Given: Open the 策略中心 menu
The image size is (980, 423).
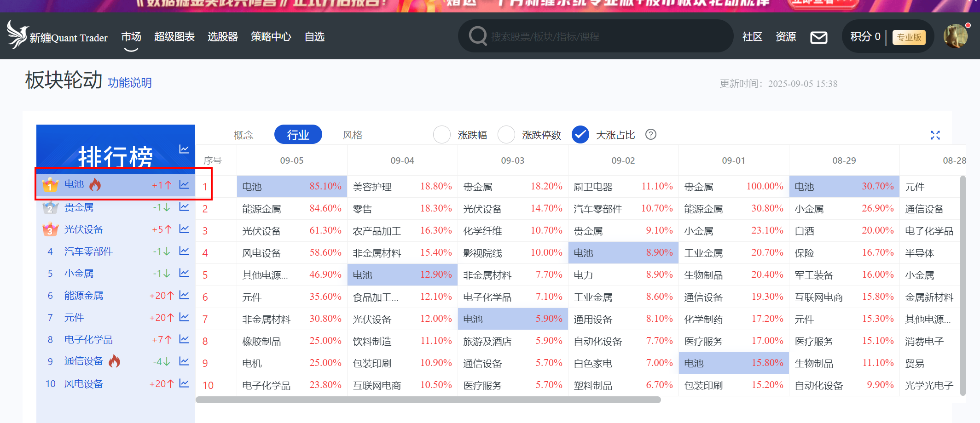Looking at the screenshot, I should click(271, 37).
